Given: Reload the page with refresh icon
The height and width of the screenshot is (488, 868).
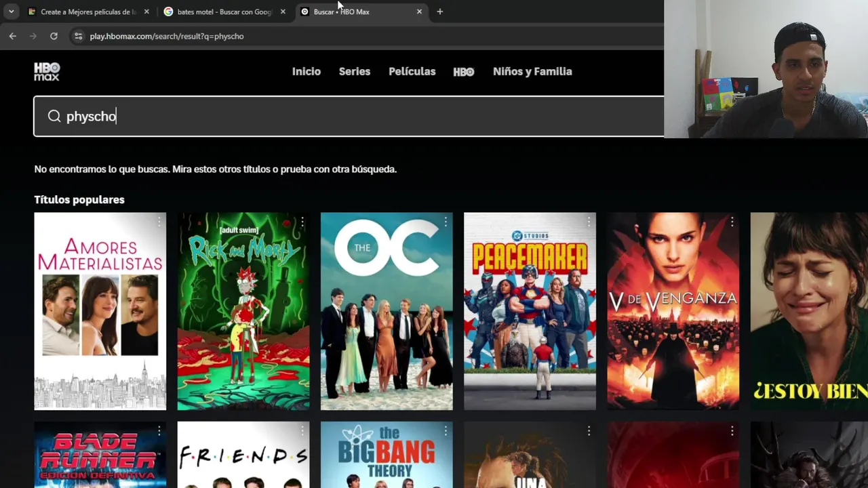Looking at the screenshot, I should coord(54,36).
